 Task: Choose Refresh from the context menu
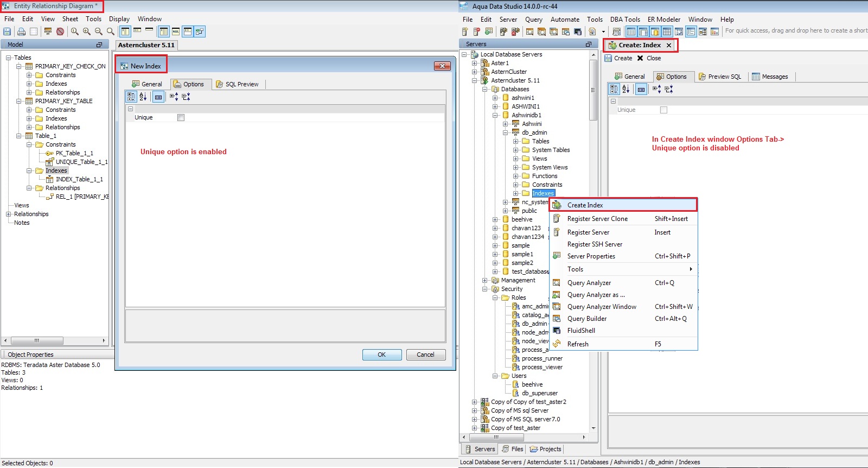[623, 344]
